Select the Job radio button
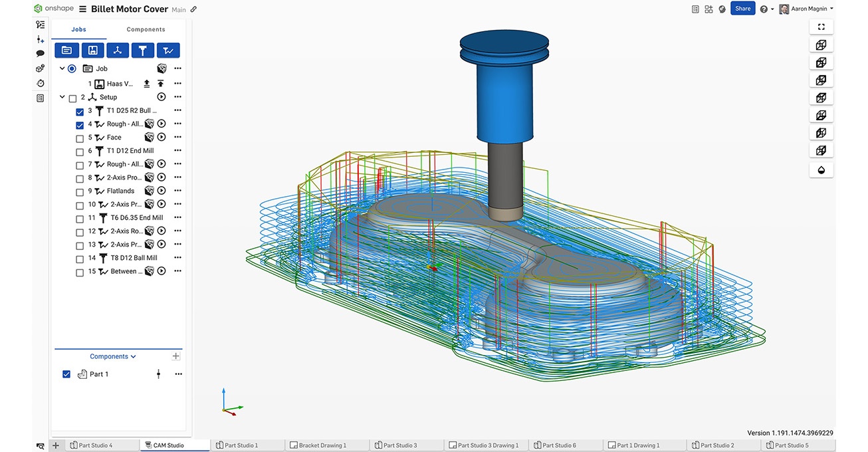Screen dimensions: 868x452 [72, 68]
